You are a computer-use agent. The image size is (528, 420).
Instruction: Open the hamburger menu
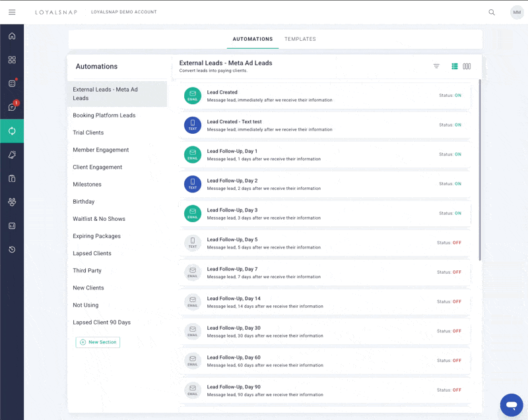pos(12,13)
